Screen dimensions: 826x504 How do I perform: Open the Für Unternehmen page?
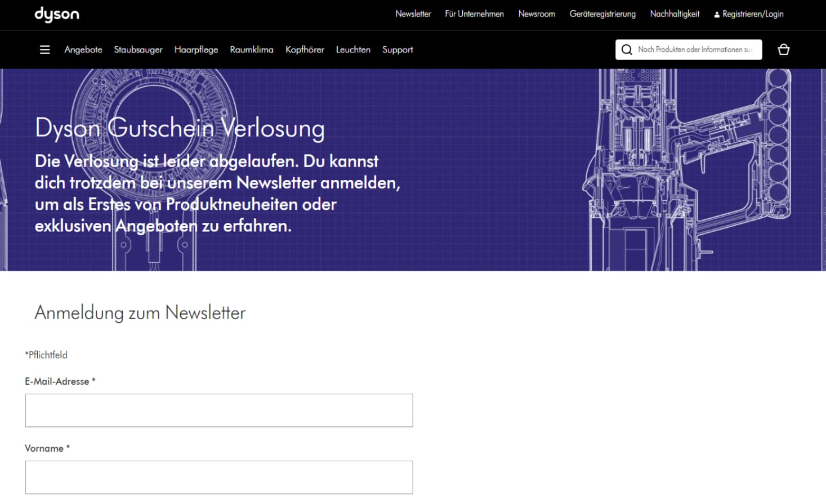(474, 14)
